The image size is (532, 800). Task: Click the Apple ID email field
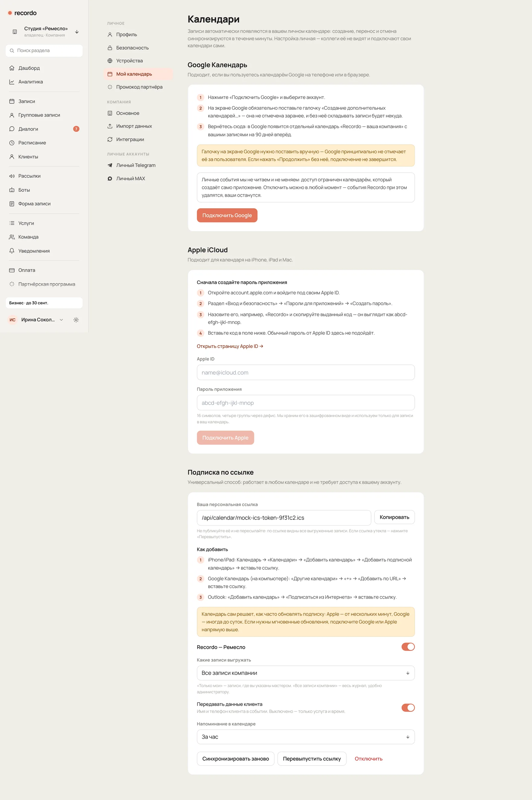306,373
